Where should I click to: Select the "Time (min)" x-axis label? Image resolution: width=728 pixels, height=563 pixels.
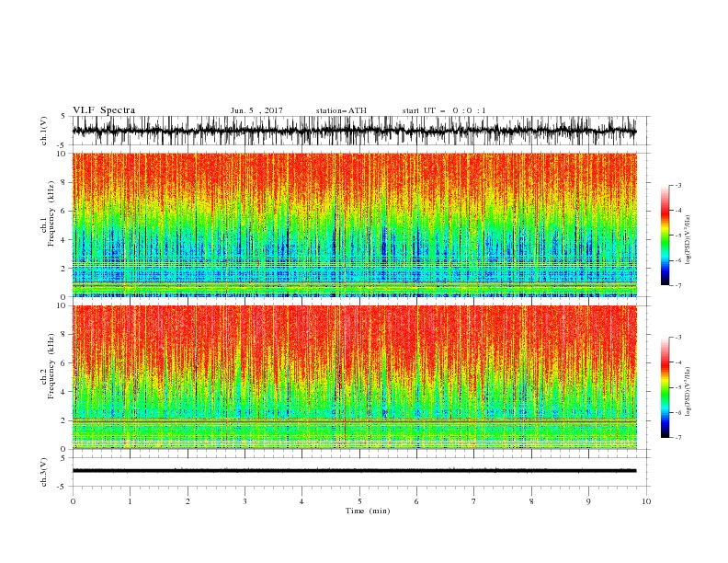click(x=368, y=511)
